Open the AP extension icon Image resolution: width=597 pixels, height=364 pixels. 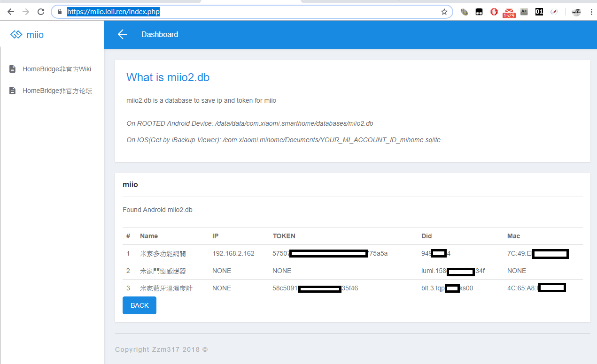coord(524,12)
